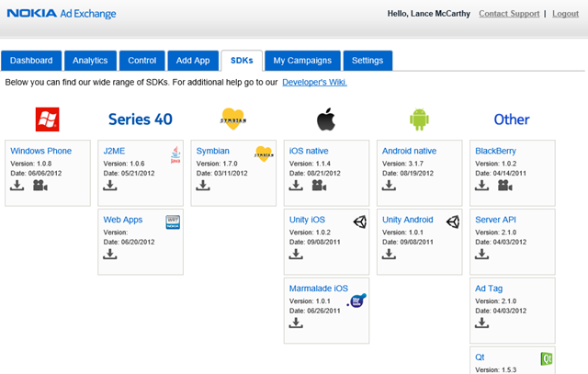
Task: Open the Ad Tag title link
Action: point(489,289)
